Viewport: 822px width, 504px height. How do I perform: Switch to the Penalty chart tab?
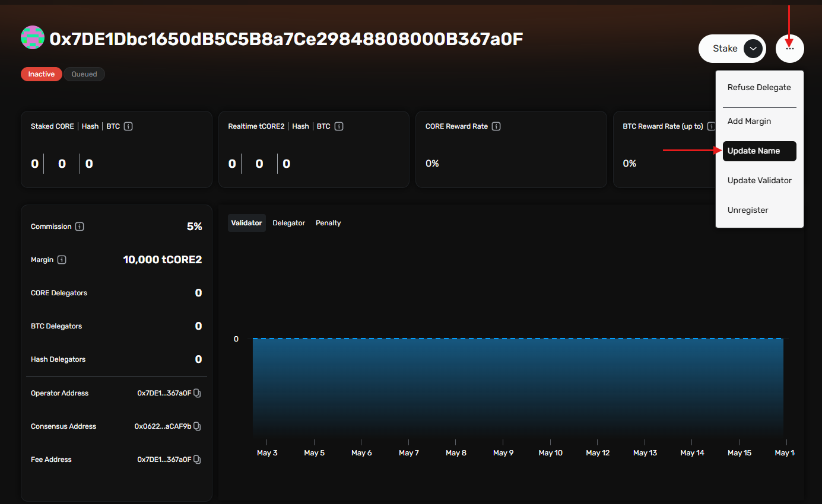[328, 223]
